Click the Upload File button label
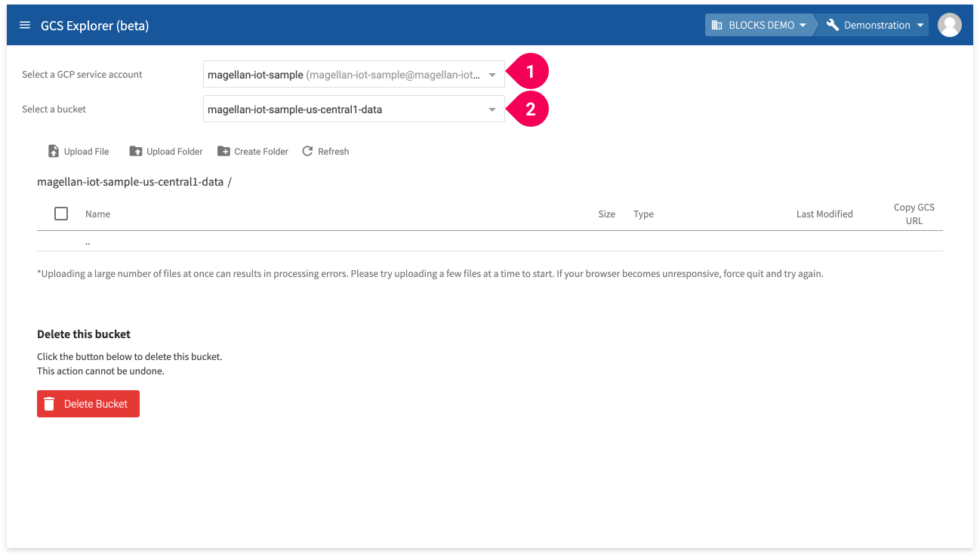 coord(87,152)
